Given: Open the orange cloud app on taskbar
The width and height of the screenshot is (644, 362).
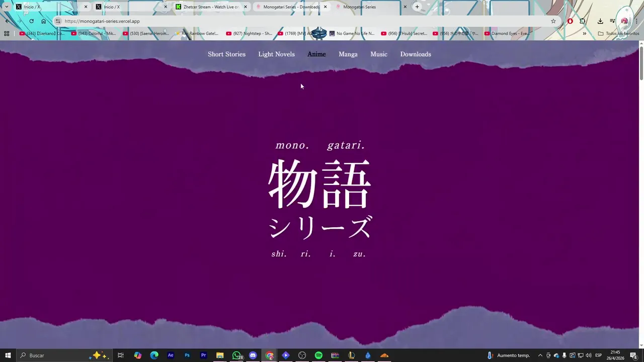Looking at the screenshot, I should 384,355.
